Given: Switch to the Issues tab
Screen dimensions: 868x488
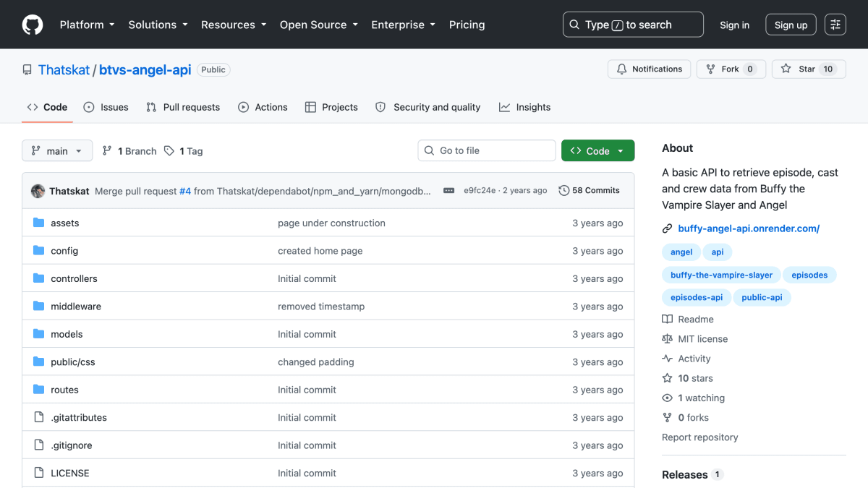Looking at the screenshot, I should coord(106,107).
